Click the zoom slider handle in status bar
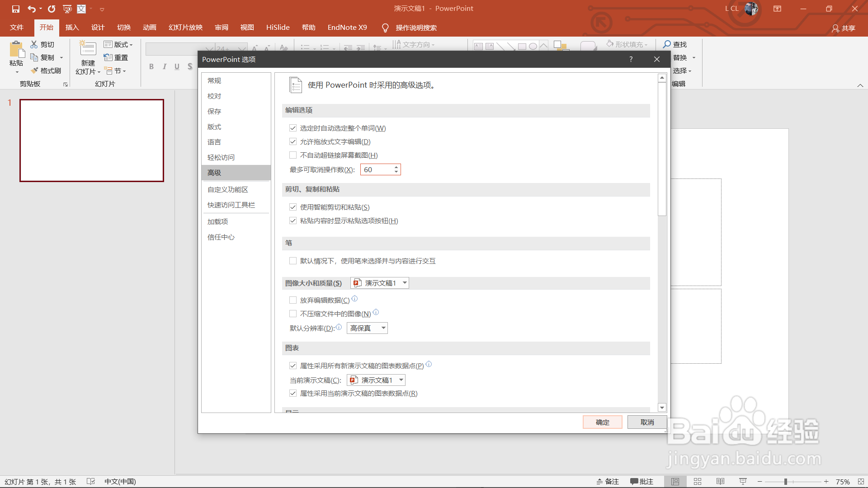868x488 pixels. coord(786,482)
